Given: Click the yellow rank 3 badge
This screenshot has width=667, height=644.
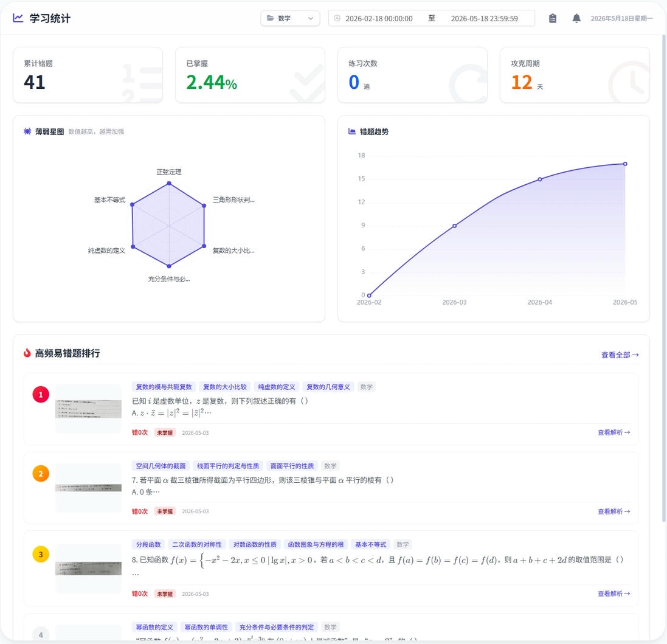Looking at the screenshot, I should (x=41, y=554).
